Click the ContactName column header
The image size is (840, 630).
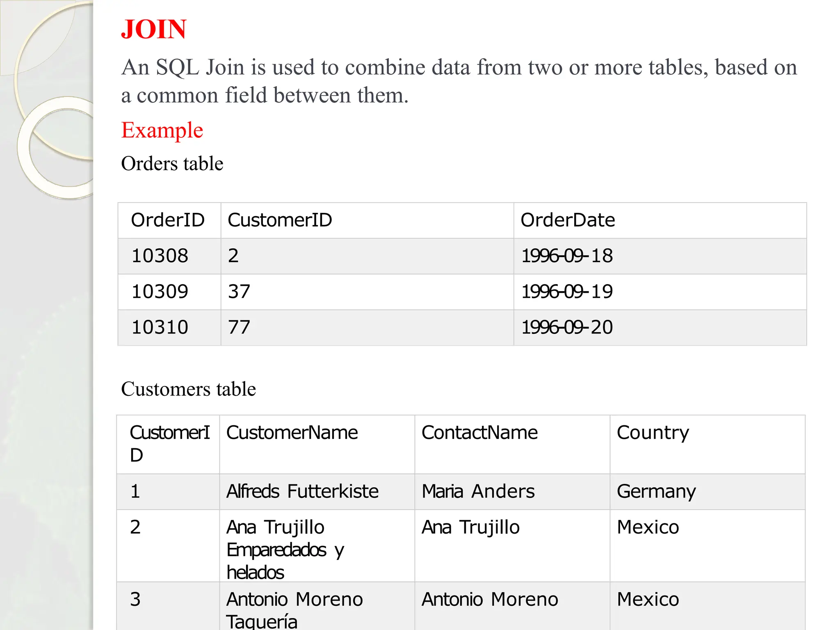click(479, 433)
